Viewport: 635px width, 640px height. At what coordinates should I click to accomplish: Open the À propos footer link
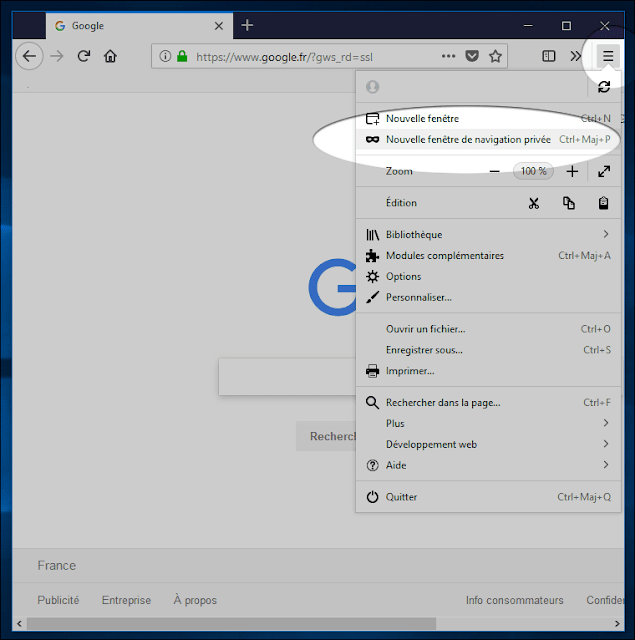(x=195, y=600)
